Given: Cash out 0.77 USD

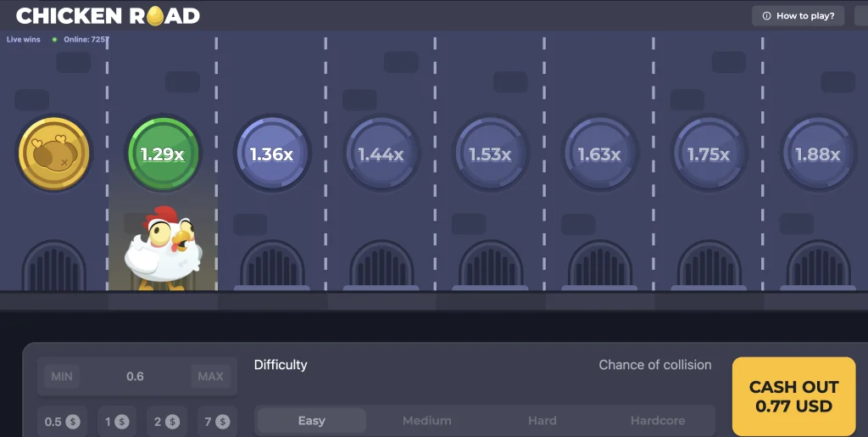Looking at the screenshot, I should tap(793, 396).
